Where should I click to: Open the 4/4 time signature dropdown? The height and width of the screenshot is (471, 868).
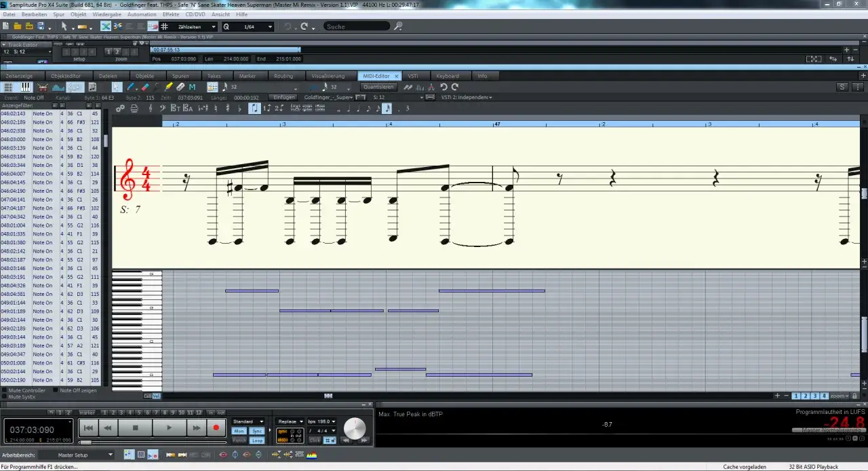323,431
